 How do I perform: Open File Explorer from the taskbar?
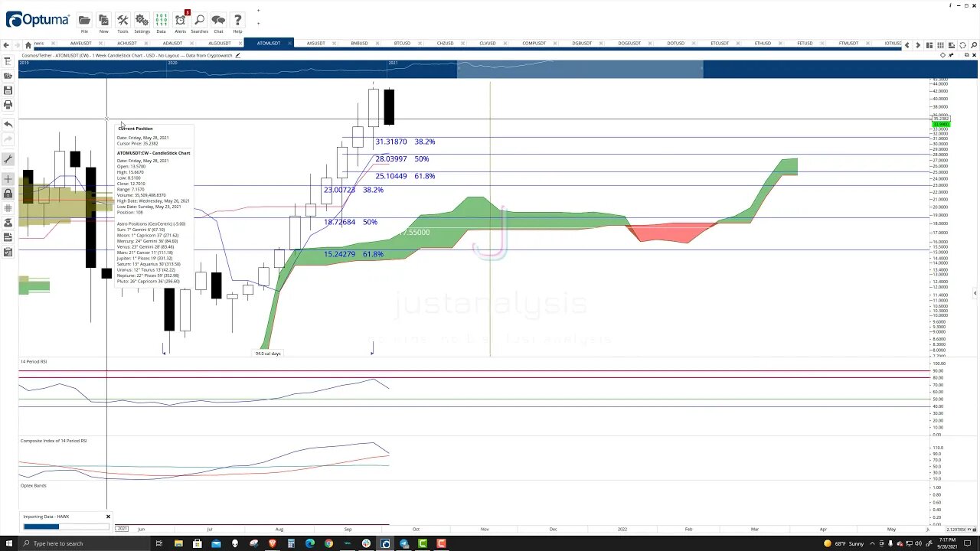[178, 543]
